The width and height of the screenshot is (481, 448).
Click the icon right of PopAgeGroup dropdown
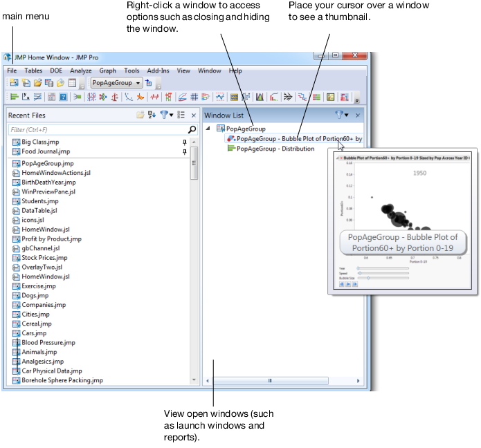(149, 83)
